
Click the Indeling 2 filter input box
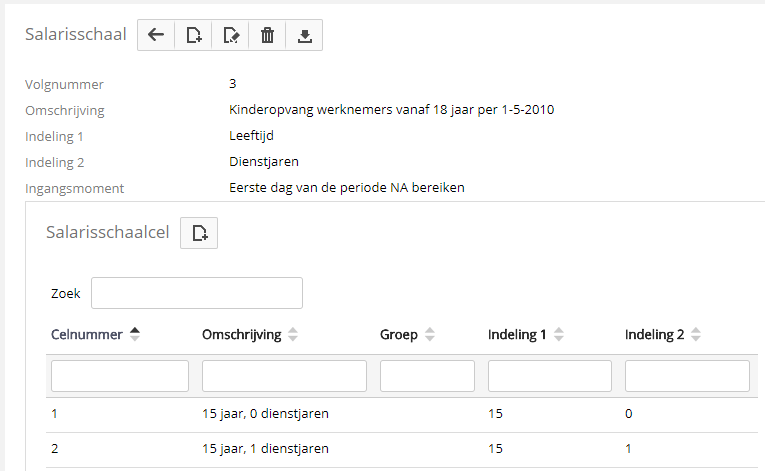[x=687, y=376]
